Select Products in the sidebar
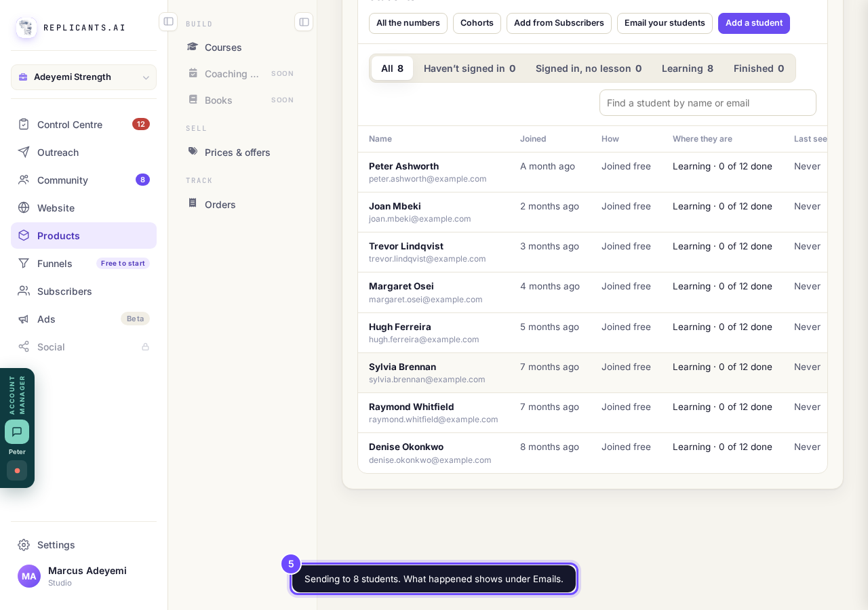This screenshot has height=610, width=868. [x=83, y=235]
